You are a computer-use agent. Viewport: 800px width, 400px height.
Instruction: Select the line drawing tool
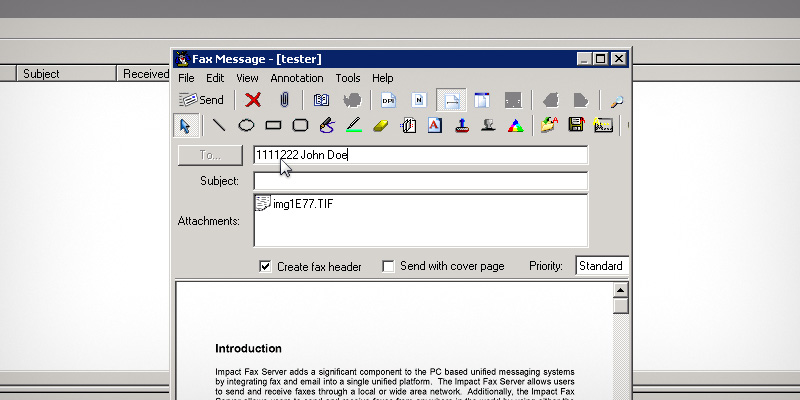click(x=218, y=126)
